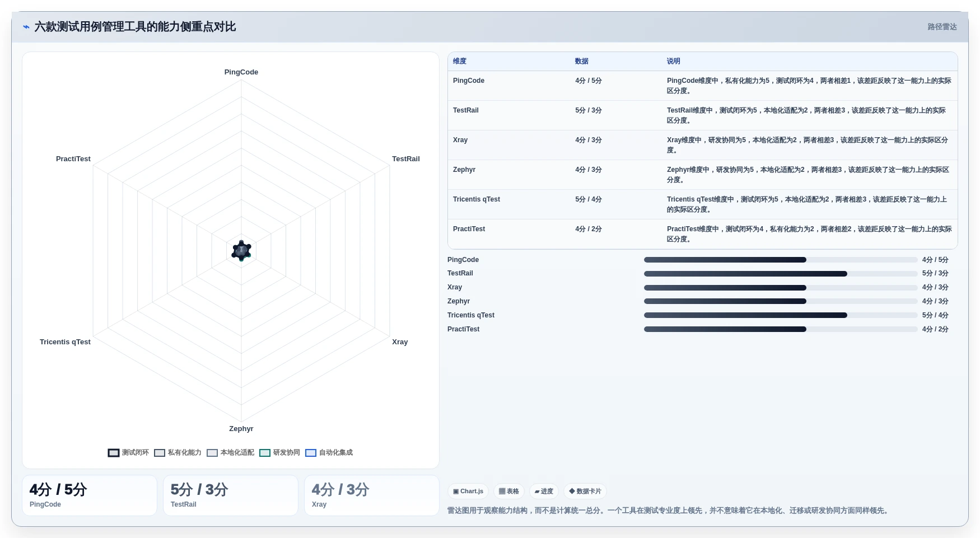Click the PractiTest table row name

469,229
